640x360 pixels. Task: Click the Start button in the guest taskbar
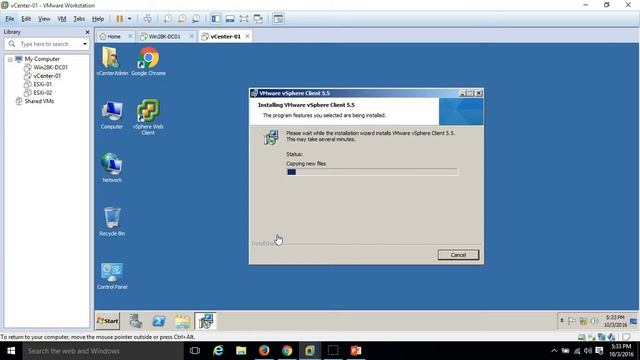tap(107, 321)
